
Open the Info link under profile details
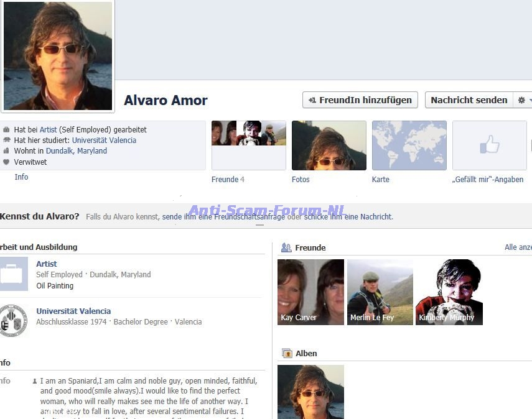point(21,177)
